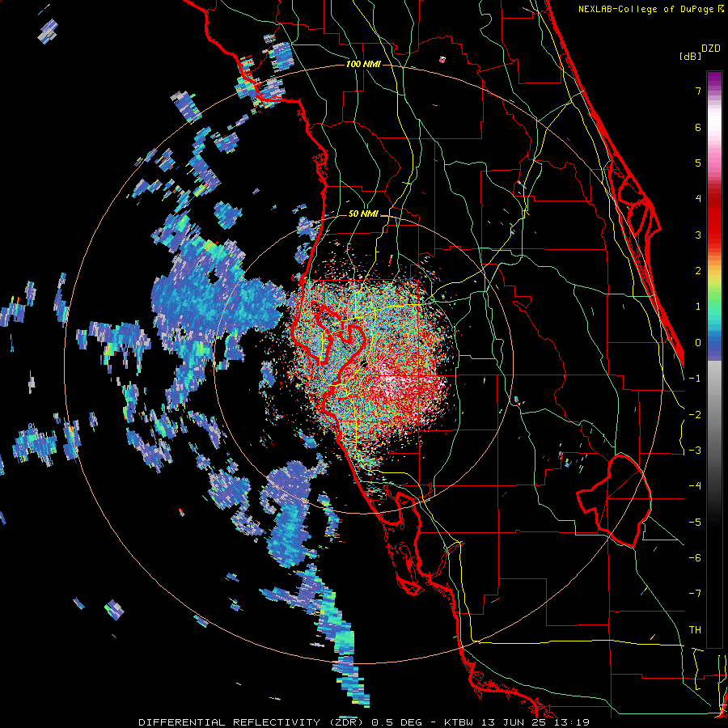This screenshot has width=728, height=728.
Task: Select the 2 value on color scale
Action: pyautogui.click(x=698, y=271)
